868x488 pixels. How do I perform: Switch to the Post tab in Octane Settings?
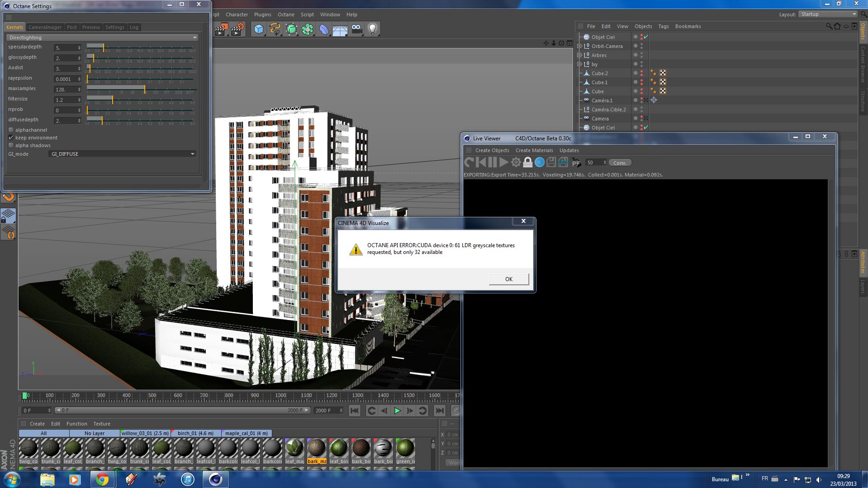[72, 27]
